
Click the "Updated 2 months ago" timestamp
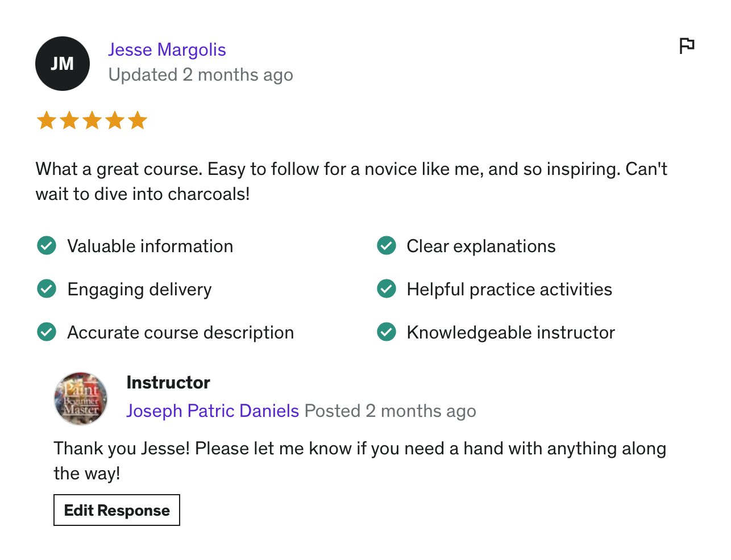point(201,75)
